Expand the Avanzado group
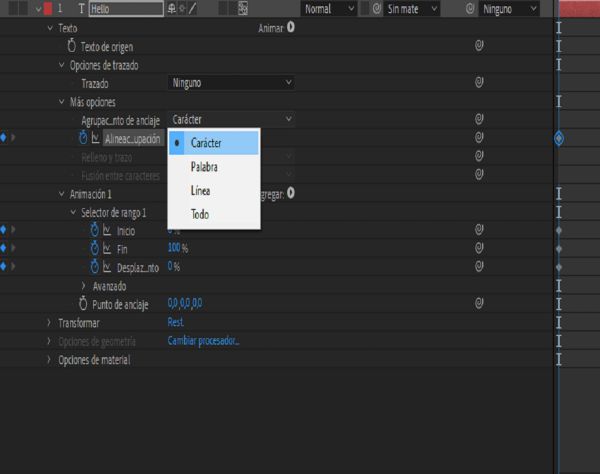 tap(84, 285)
